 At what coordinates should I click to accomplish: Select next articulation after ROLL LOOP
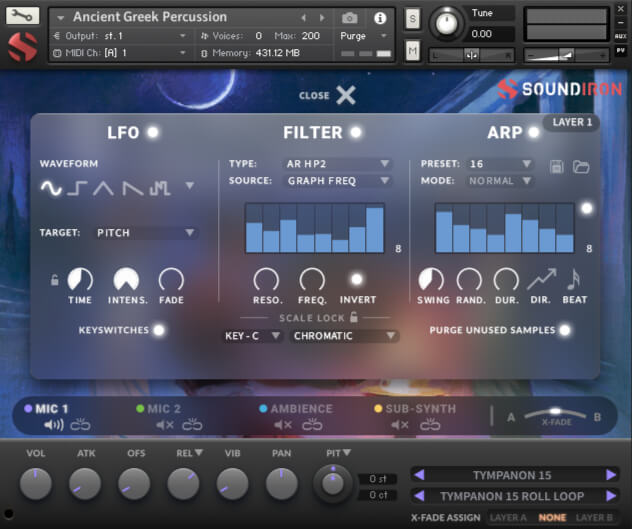(611, 495)
